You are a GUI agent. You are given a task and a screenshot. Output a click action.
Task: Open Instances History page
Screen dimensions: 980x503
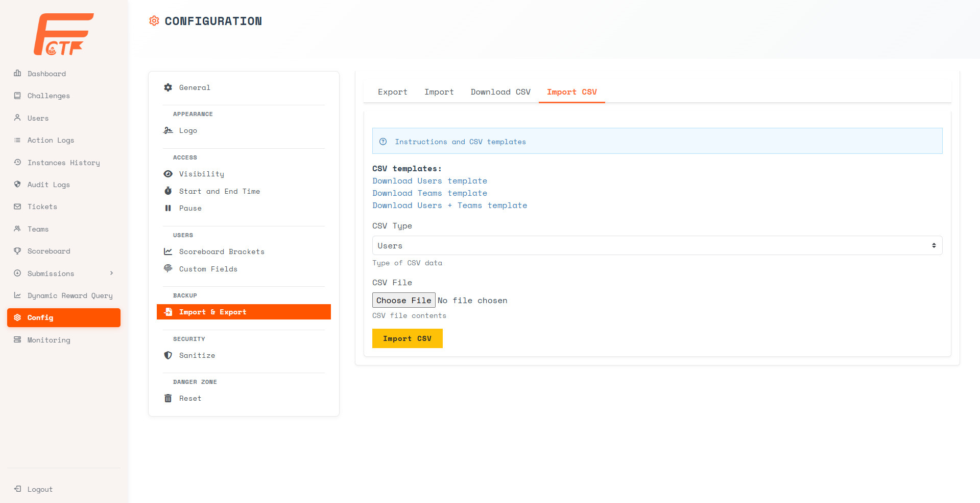point(64,163)
